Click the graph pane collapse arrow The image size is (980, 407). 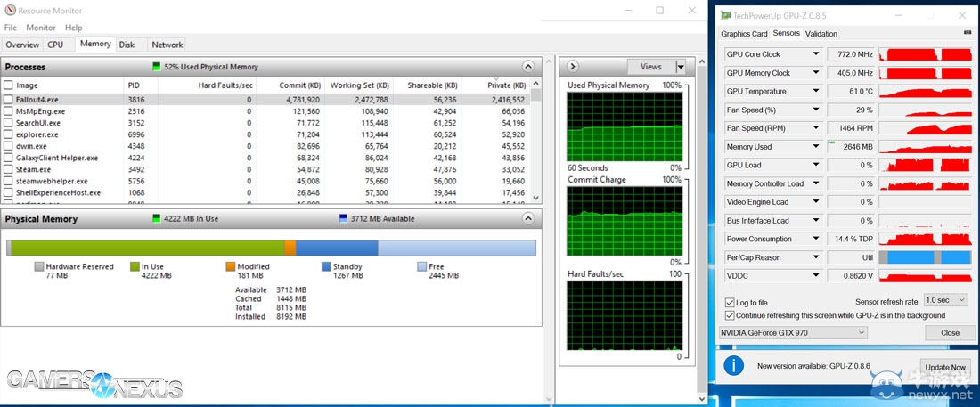pyautogui.click(x=573, y=67)
